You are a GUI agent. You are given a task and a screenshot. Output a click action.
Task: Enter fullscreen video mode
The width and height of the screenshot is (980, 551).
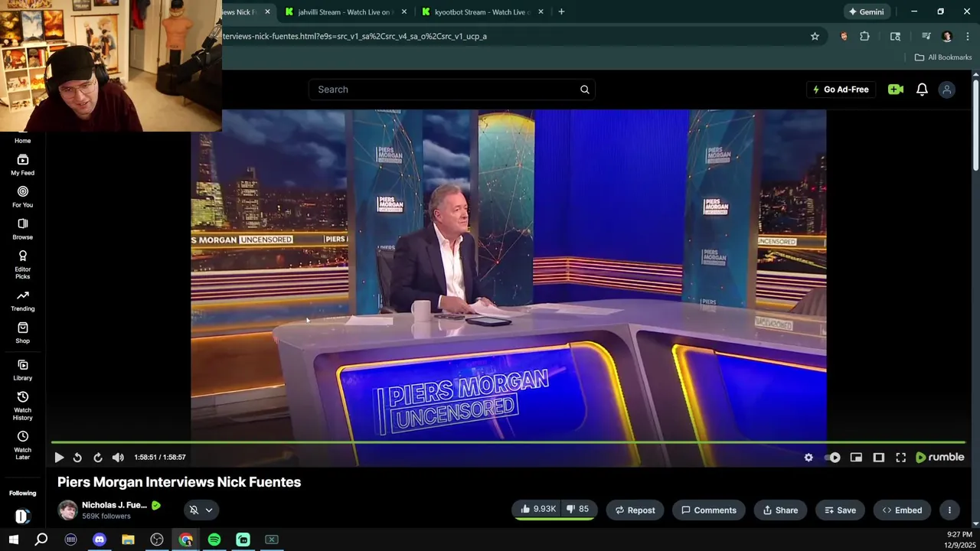tap(901, 458)
